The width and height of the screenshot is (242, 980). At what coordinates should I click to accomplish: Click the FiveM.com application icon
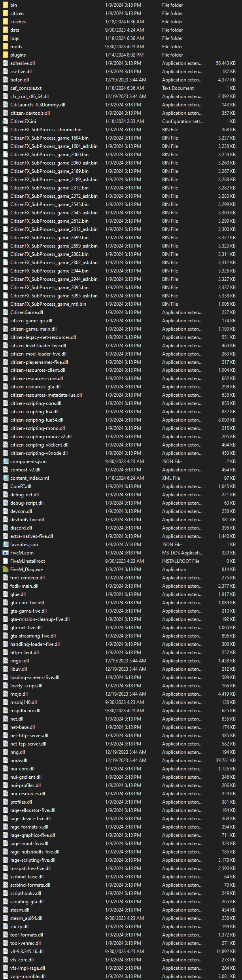click(5, 552)
